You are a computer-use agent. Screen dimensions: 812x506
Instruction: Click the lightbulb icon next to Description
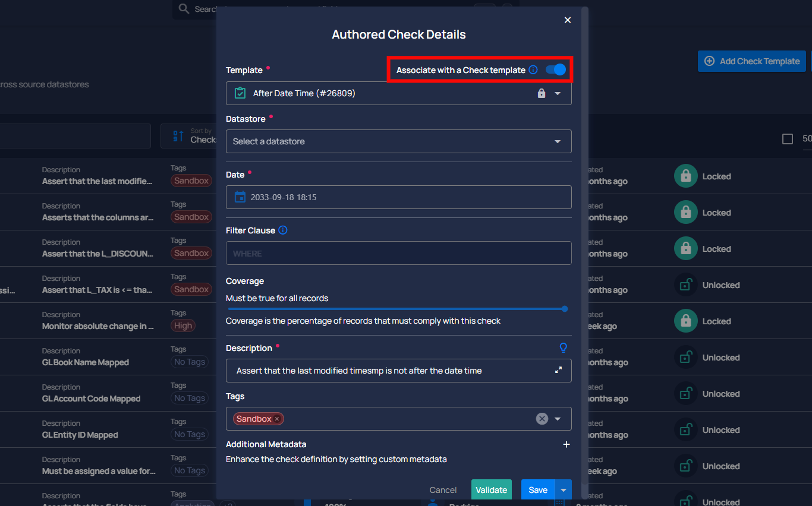(564, 348)
